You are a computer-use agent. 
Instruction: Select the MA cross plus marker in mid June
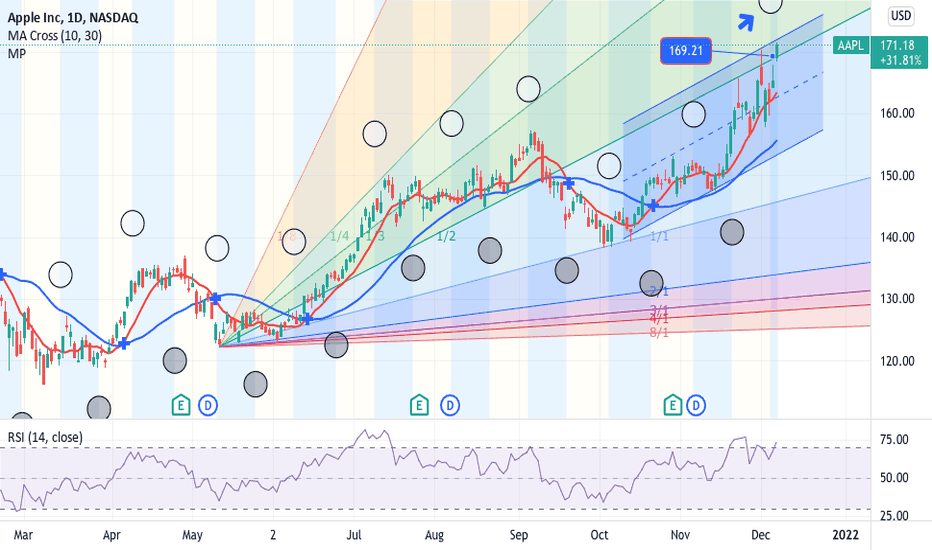[307, 319]
